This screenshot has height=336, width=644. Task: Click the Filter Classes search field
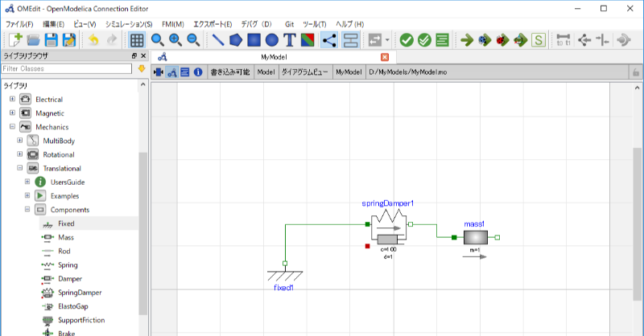coord(67,68)
